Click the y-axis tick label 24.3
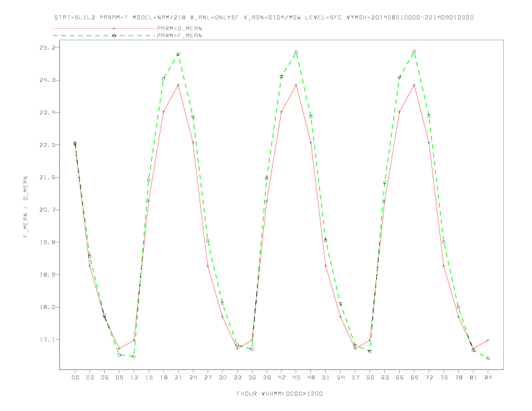The width and height of the screenshot is (532, 411). click(x=47, y=80)
